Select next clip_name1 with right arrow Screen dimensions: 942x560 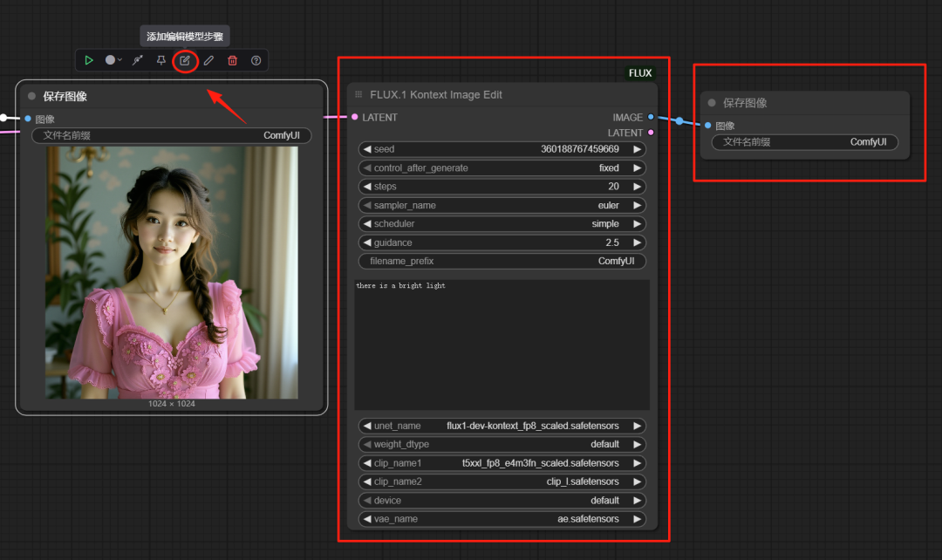coord(637,462)
